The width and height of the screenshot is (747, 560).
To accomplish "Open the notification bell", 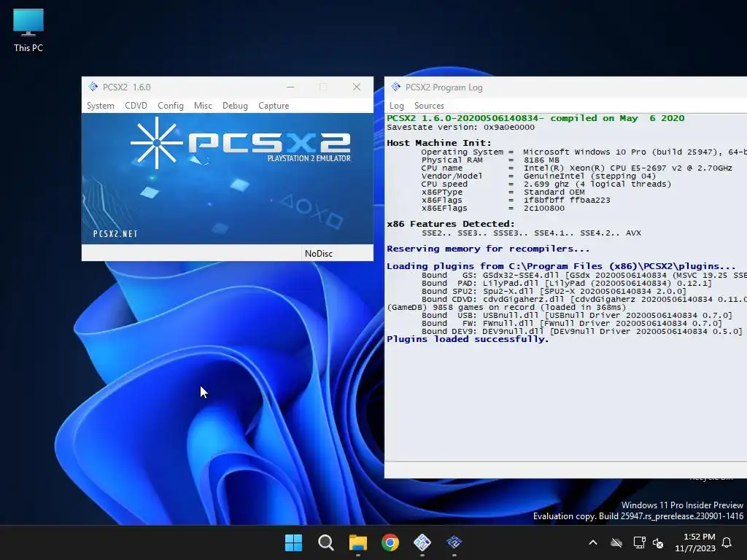I will 727,542.
